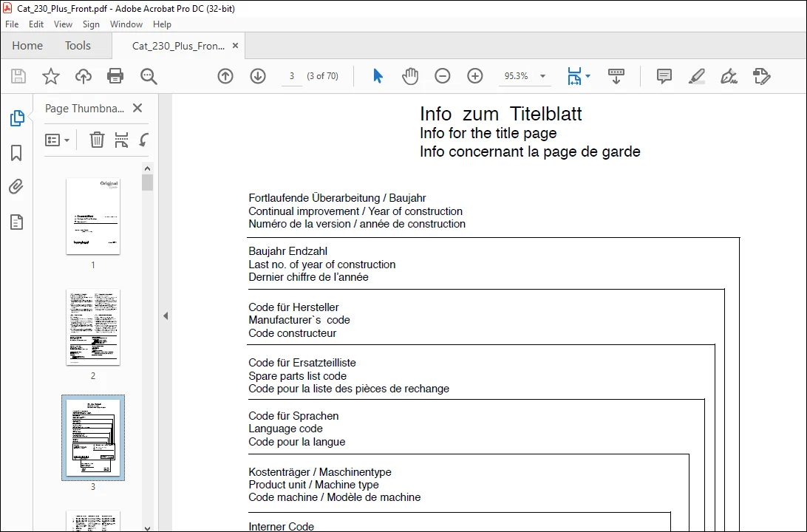Expand page display options arrow
The height and width of the screenshot is (532, 807).
click(588, 76)
